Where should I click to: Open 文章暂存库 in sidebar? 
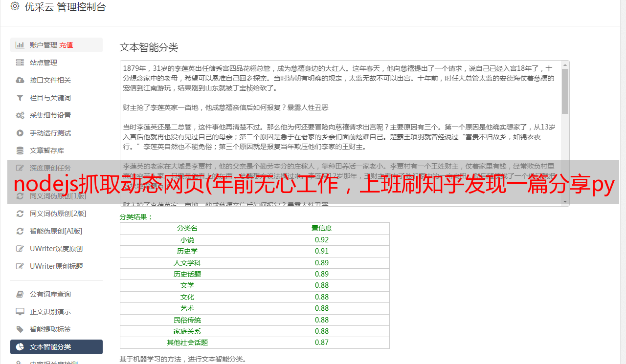coord(56,150)
